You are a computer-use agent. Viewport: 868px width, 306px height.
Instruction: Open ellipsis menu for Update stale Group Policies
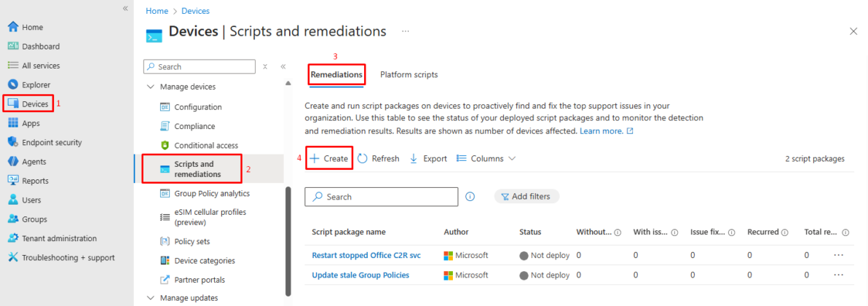838,275
